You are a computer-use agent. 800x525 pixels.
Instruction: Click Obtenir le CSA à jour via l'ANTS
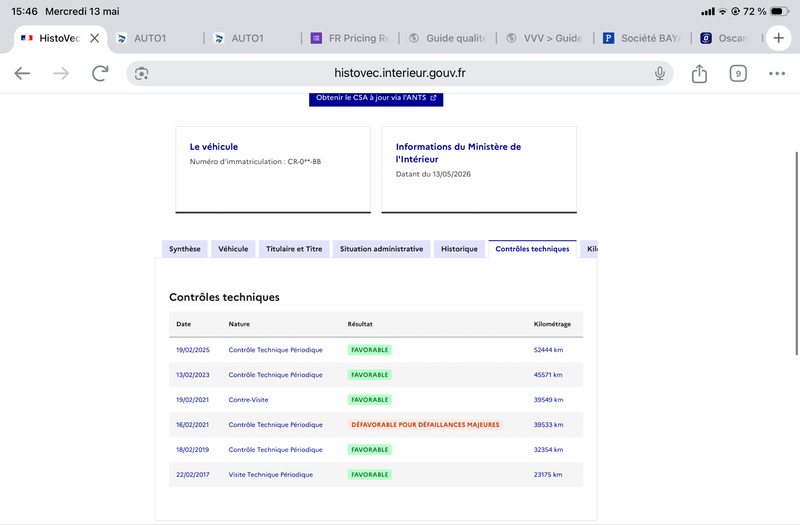click(x=376, y=98)
